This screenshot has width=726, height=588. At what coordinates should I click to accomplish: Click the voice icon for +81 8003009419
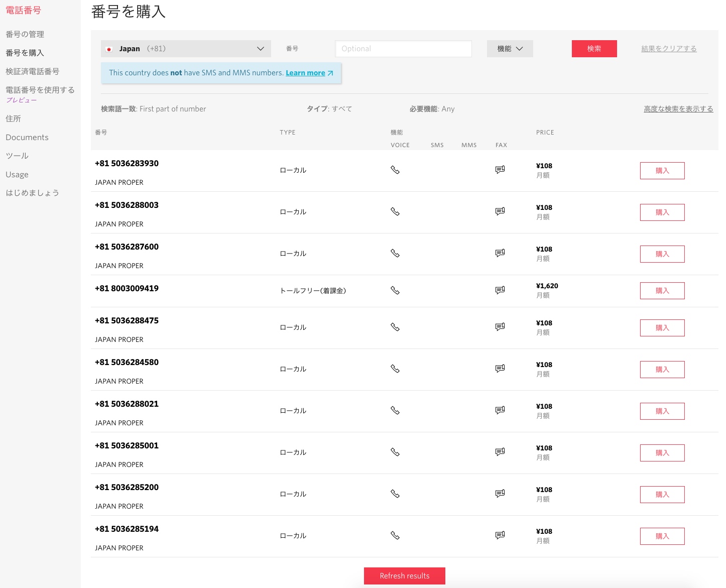pos(395,290)
